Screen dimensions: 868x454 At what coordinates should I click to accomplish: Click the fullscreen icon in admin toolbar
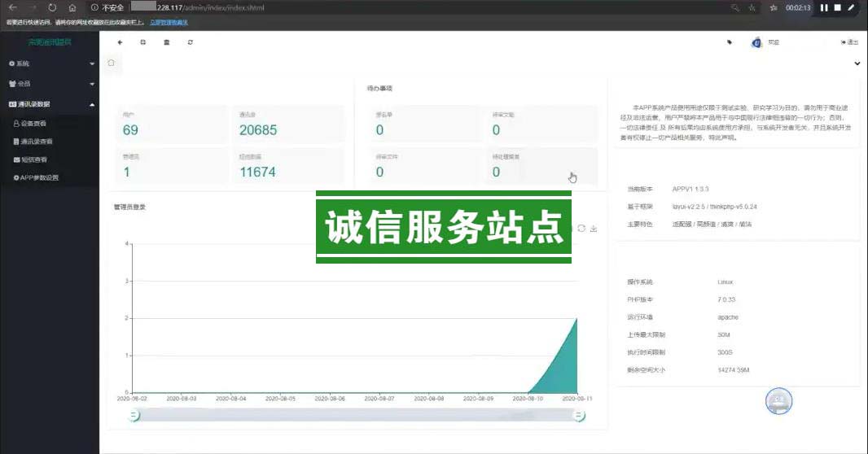tap(143, 42)
